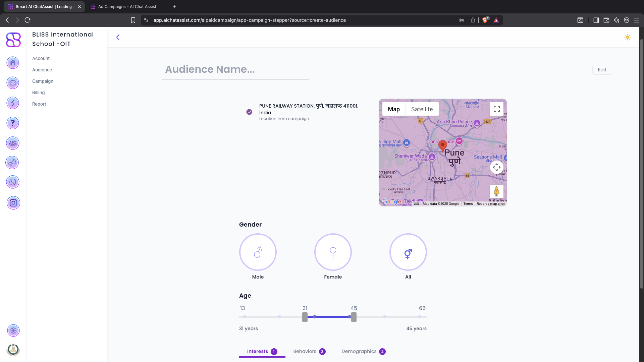Open Brave Shields in the address bar
This screenshot has height=362, width=644.
(x=485, y=20)
